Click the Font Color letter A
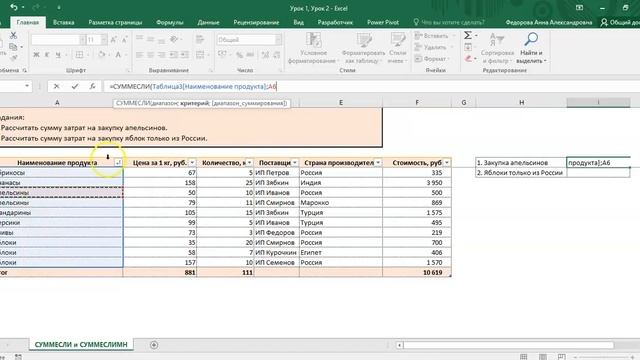Viewport: 640px width, 360px height. (x=118, y=55)
